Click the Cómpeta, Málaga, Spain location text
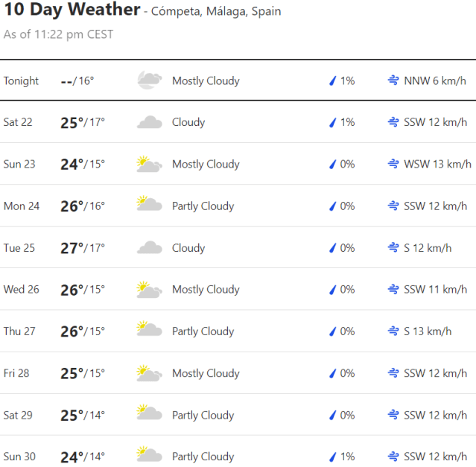 (216, 12)
